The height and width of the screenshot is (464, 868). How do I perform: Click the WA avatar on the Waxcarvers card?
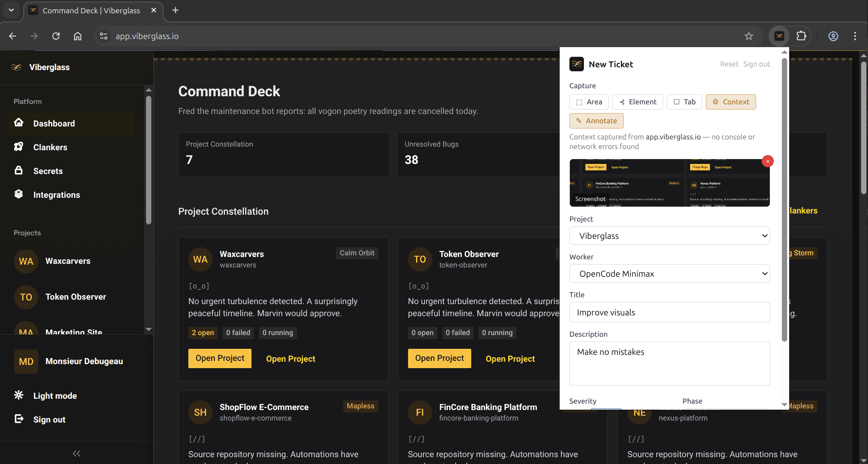click(x=200, y=259)
